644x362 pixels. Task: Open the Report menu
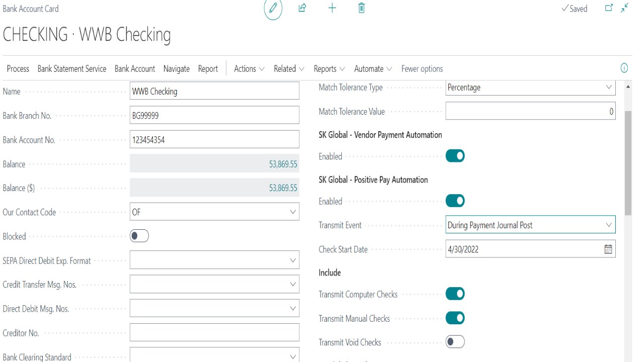208,69
